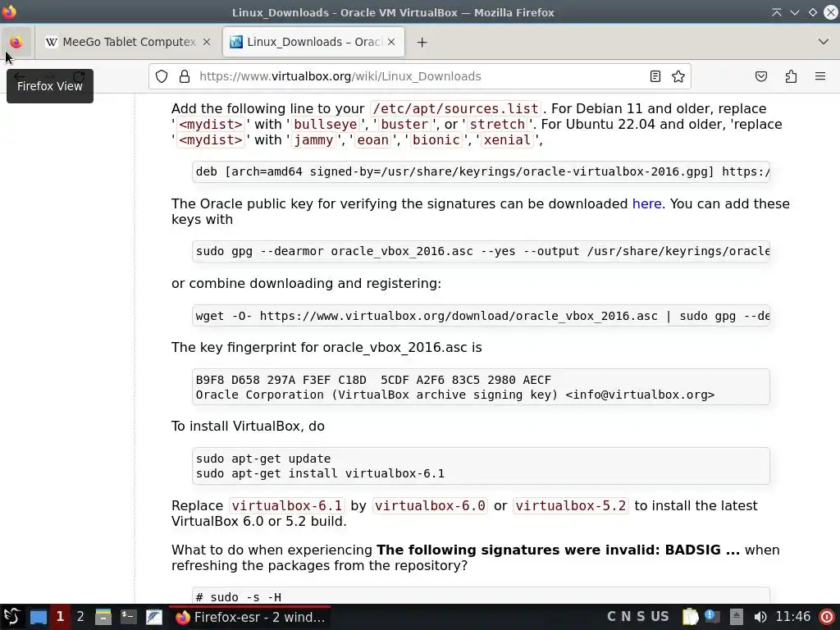Image resolution: width=840 pixels, height=630 pixels.
Task: Open the extensions puzzle icon
Action: coord(791,76)
